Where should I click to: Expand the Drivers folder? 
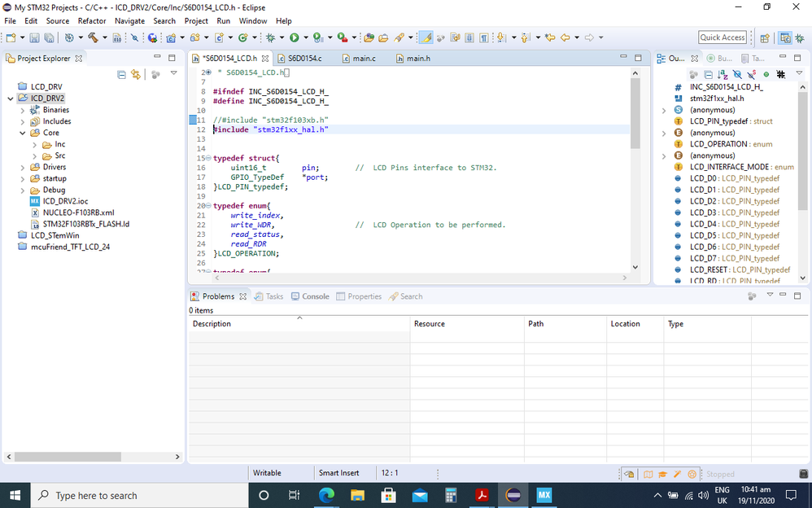click(x=23, y=167)
